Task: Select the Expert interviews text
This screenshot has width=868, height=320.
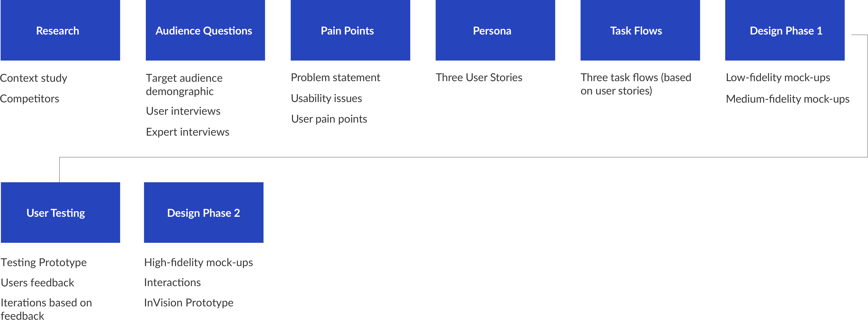Action: pos(187,132)
